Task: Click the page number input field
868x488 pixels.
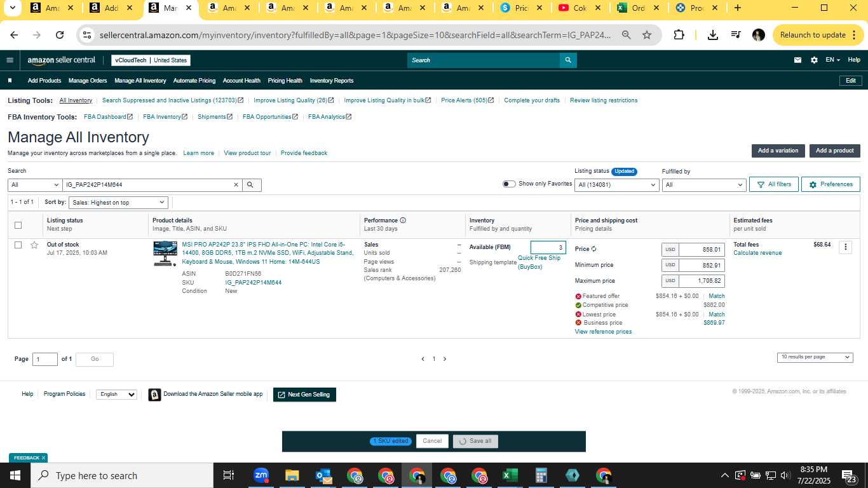Action: click(45, 360)
